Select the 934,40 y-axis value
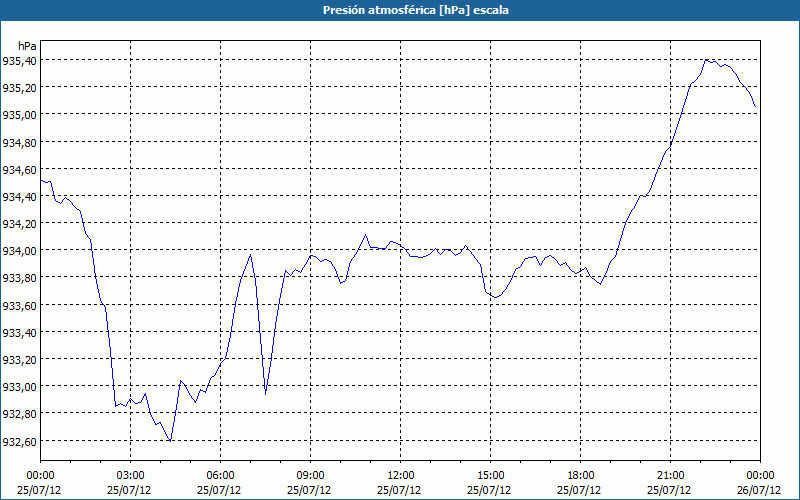This screenshot has height=500, width=800. (x=19, y=196)
